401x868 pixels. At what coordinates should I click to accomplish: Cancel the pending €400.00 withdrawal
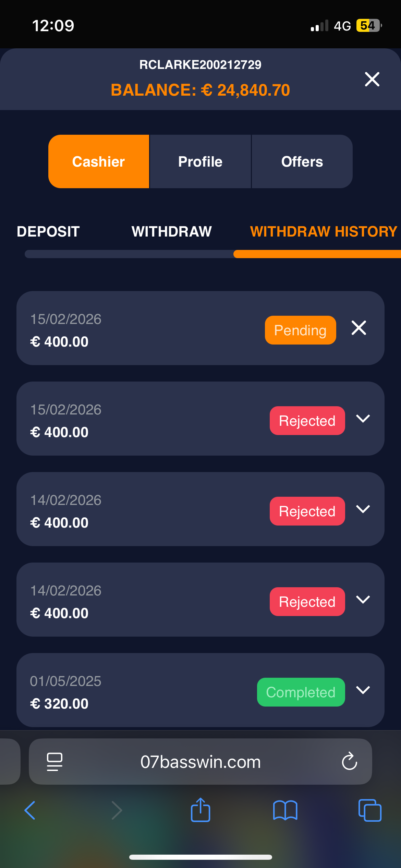click(x=359, y=328)
